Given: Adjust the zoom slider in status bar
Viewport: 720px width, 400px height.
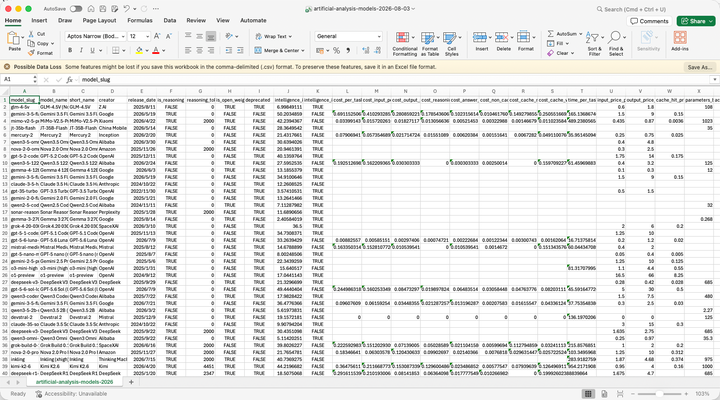Looking at the screenshot, I should [659, 394].
